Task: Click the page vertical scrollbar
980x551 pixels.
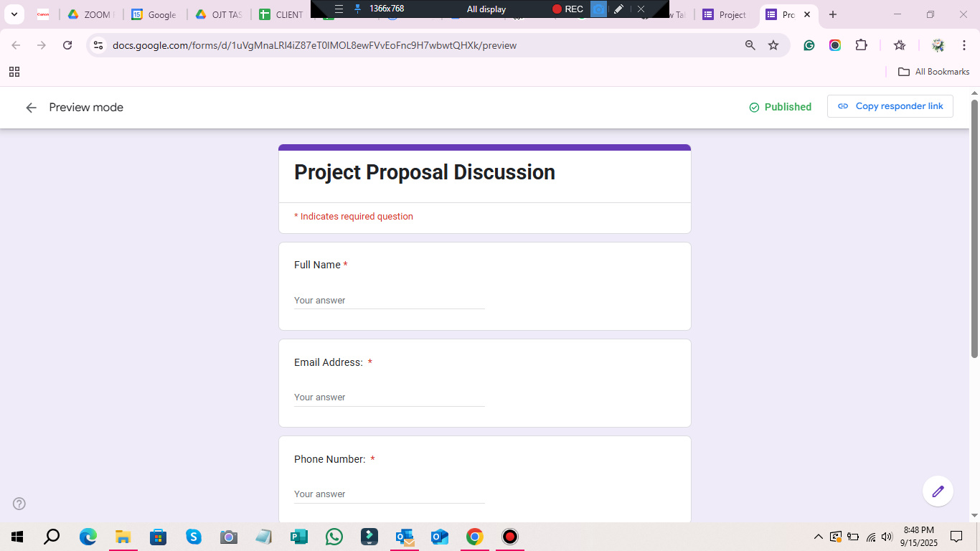Action: coord(974,230)
